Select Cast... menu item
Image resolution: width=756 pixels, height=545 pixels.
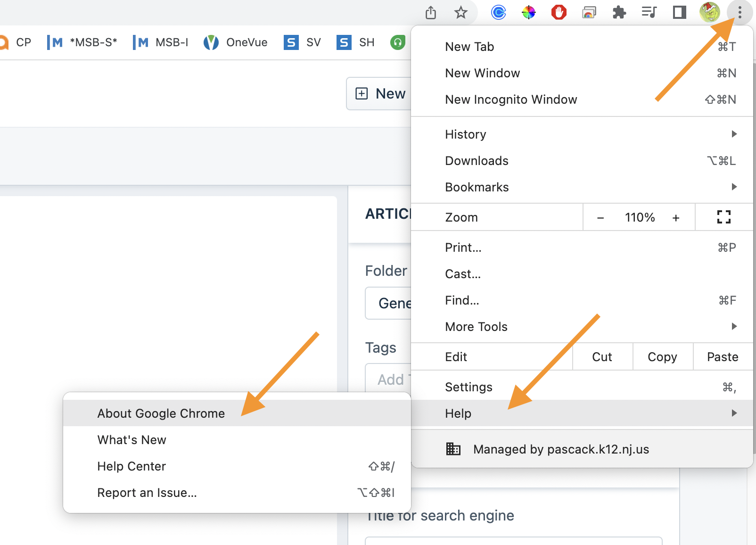click(582, 274)
